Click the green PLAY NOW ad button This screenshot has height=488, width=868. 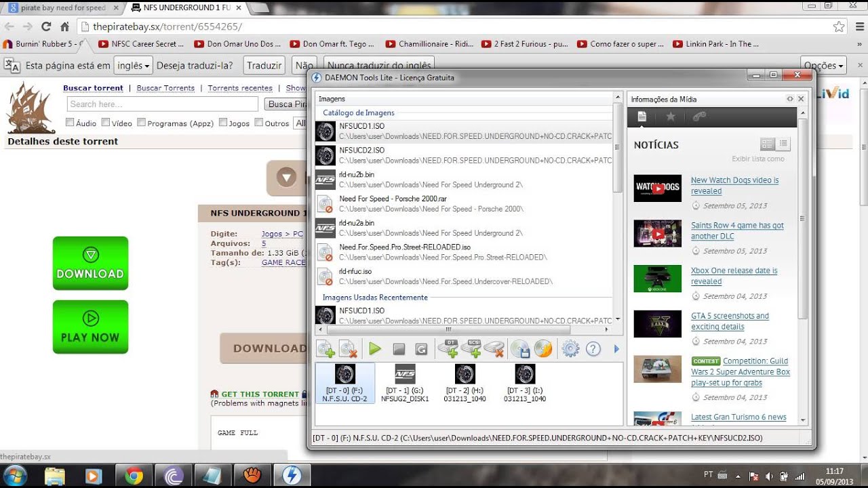coord(90,327)
